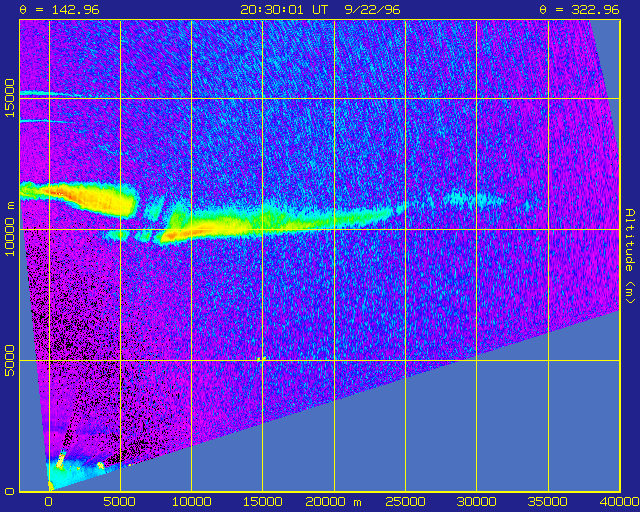Screen dimensions: 640x512
Task: Click the 0 range tick label
Action: [49, 502]
